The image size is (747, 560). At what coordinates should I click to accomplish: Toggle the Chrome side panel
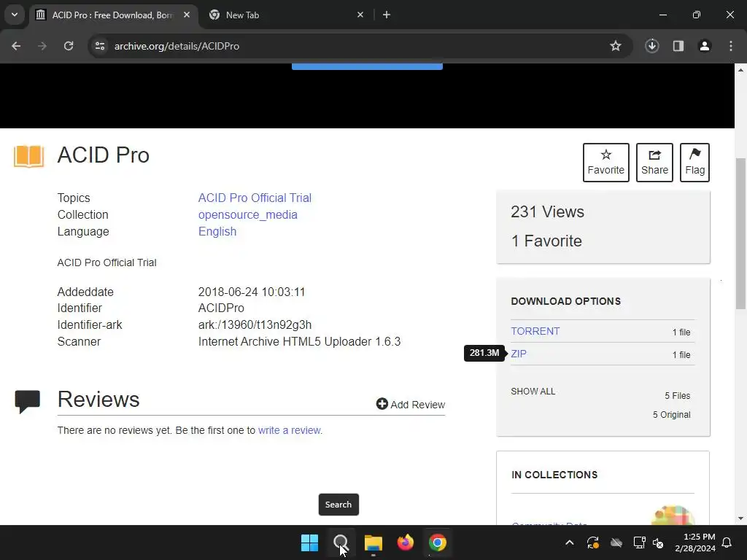(678, 46)
